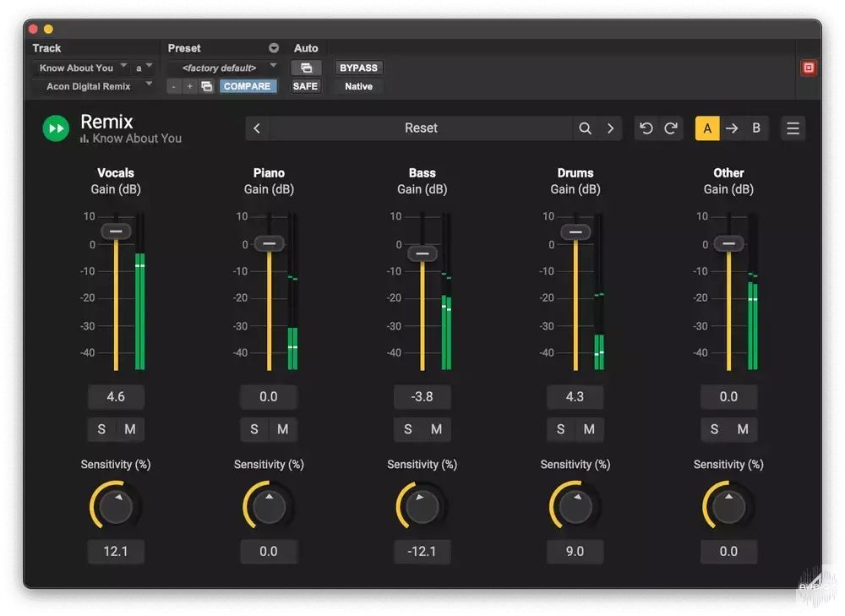
Task: Click the Other gain fader handle
Action: click(728, 243)
